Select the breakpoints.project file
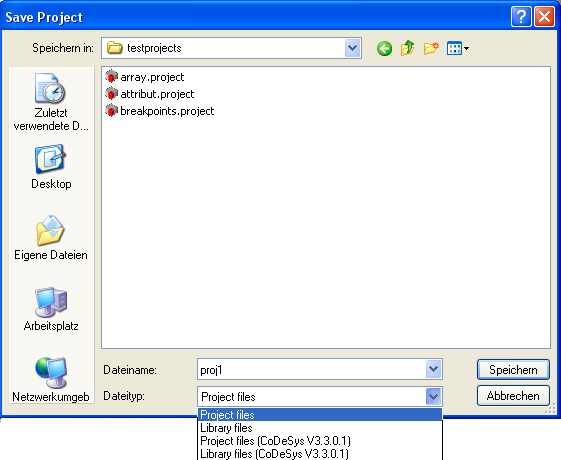 (x=160, y=111)
